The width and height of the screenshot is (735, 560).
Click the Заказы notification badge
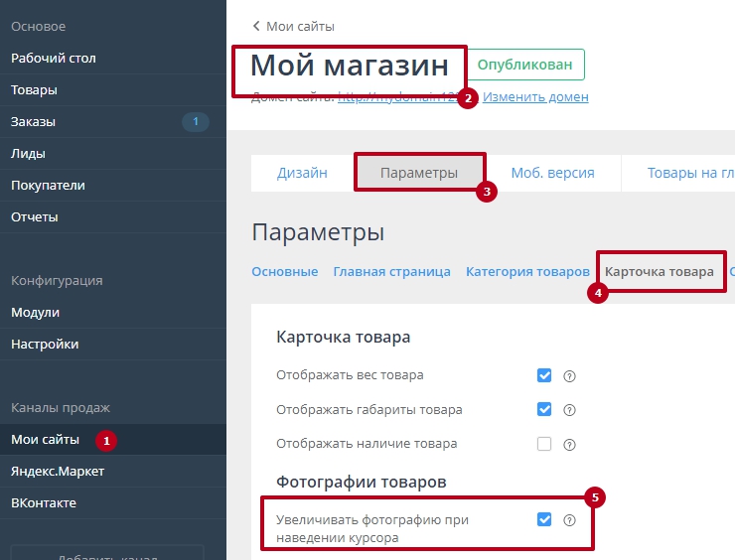[x=195, y=122]
